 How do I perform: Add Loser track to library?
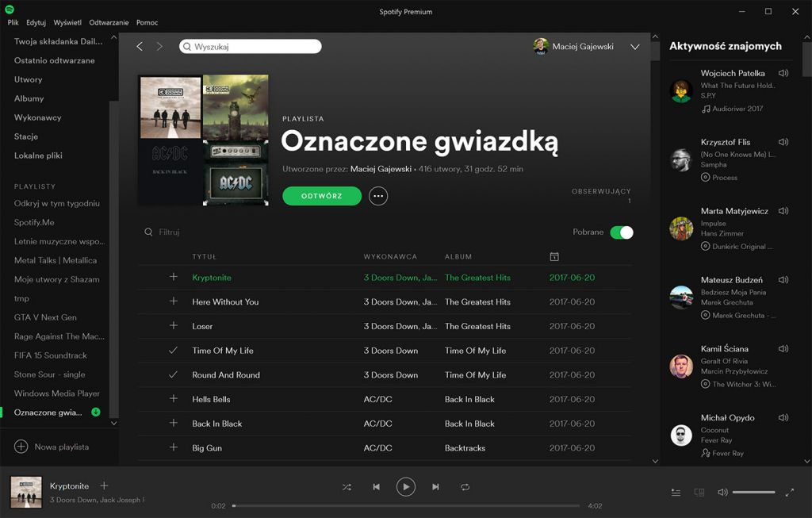pyautogui.click(x=174, y=325)
